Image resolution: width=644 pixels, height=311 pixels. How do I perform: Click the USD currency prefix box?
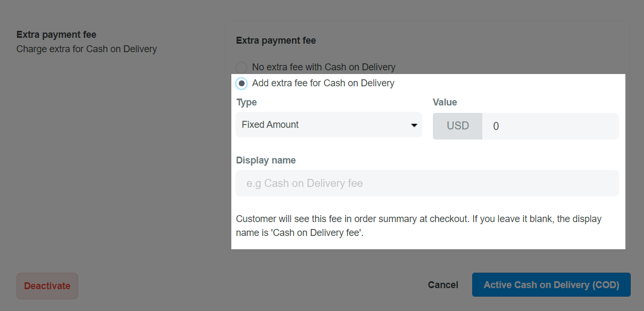pos(457,126)
